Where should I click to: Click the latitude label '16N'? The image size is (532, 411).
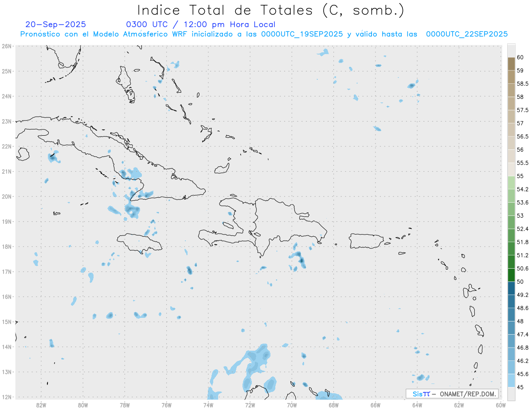click(7, 297)
